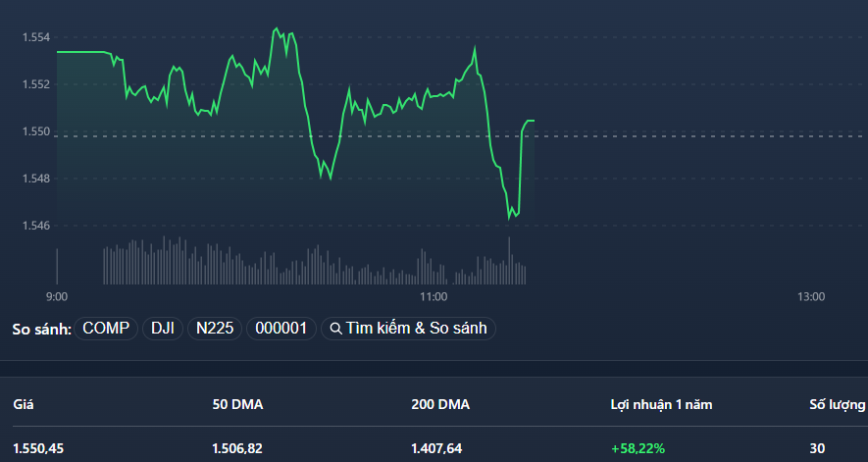Select the 50 DMA header
This screenshot has height=462, width=868.
click(x=237, y=403)
